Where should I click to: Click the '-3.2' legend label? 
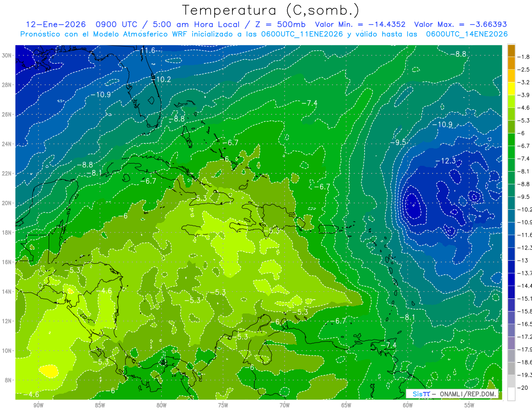(x=524, y=82)
